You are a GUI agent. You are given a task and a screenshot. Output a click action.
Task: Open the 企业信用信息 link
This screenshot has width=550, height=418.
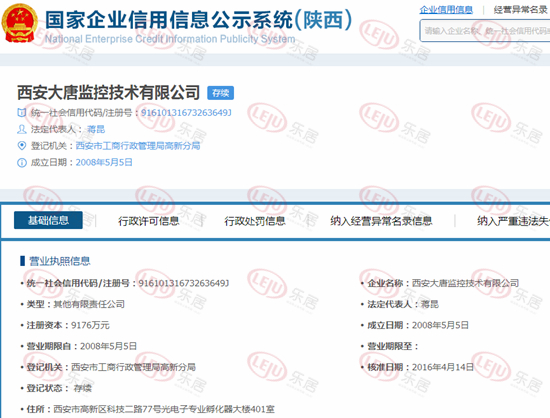click(446, 10)
